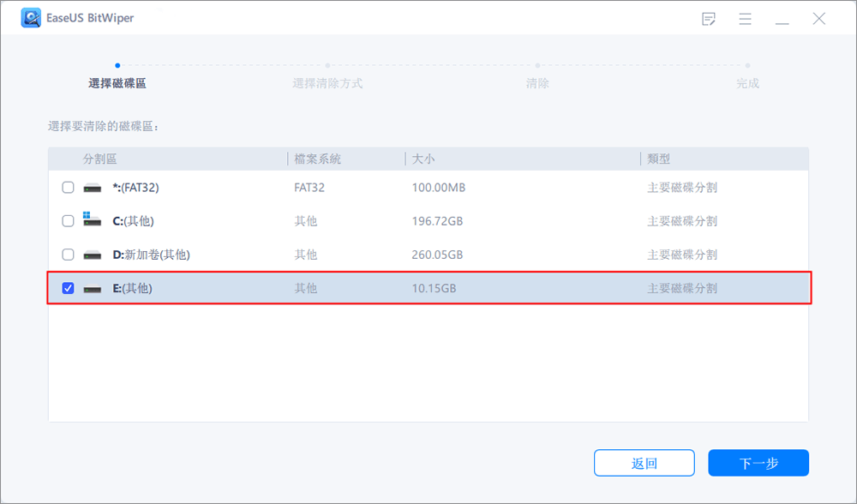Sort by 大小 column header

click(x=423, y=159)
